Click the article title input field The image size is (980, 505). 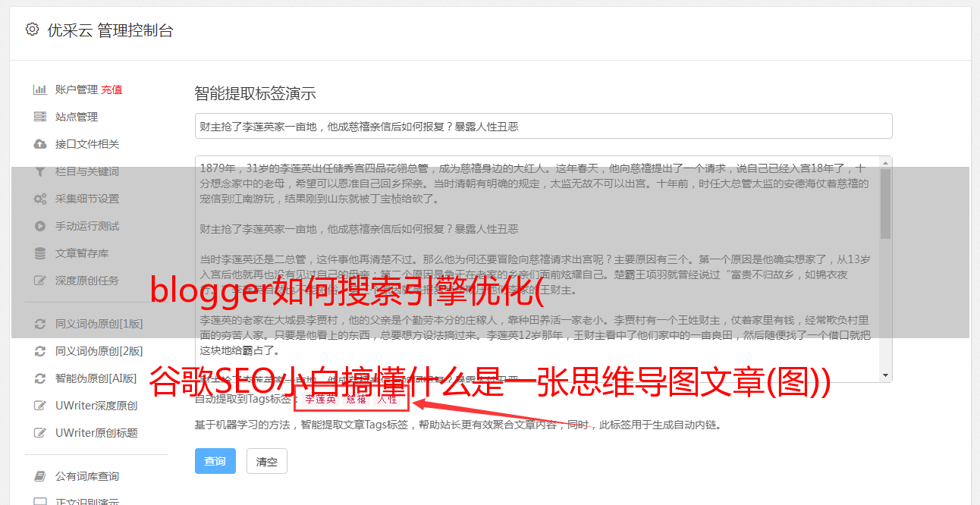pos(543,126)
